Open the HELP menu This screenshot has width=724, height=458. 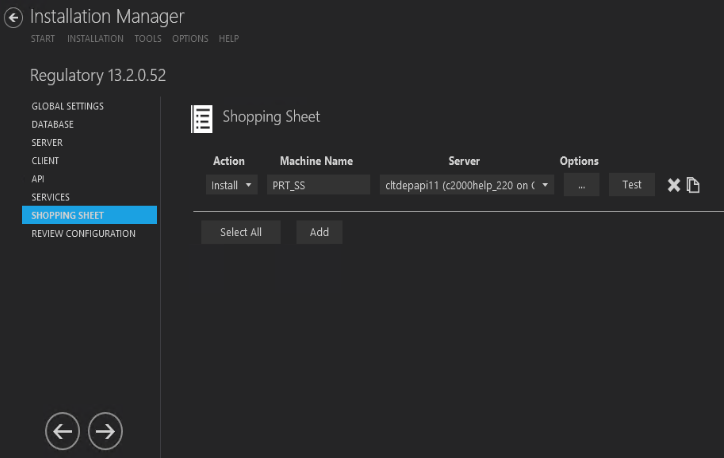(229, 39)
